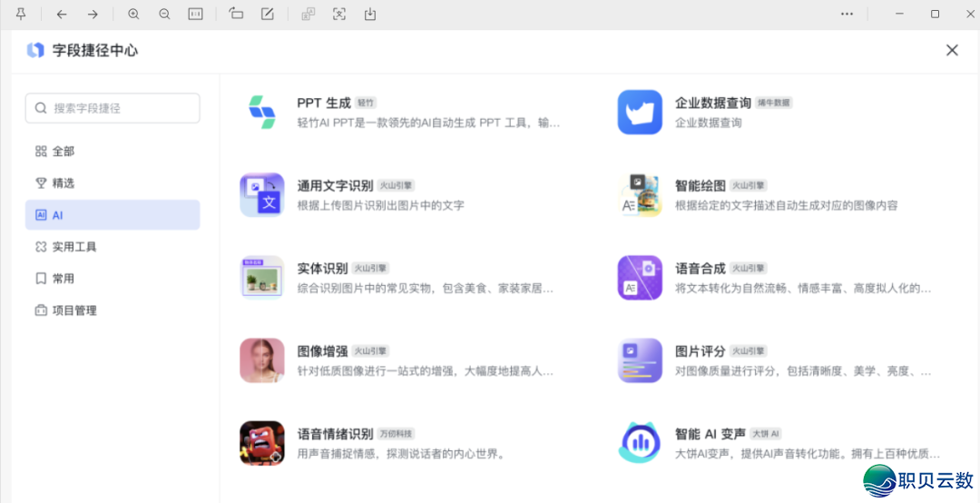Screen dimensions: 980x503
Task: Focus the 搜索字段捷径 search field
Action: tap(113, 108)
